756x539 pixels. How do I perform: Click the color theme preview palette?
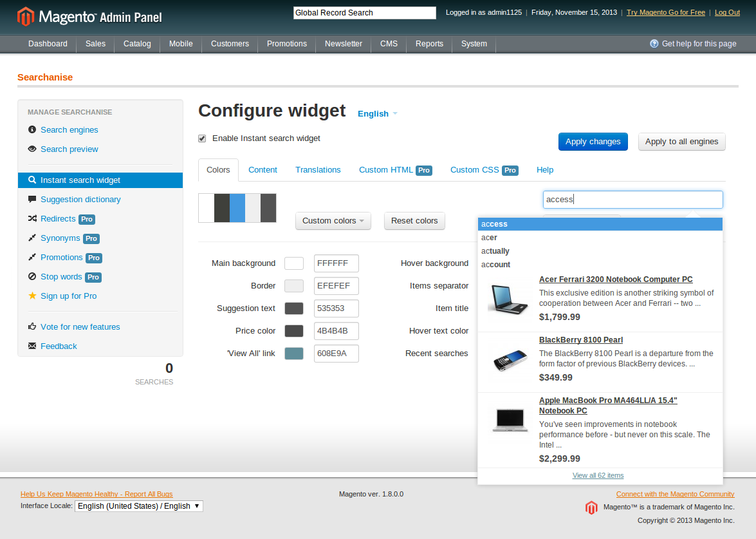(x=237, y=208)
